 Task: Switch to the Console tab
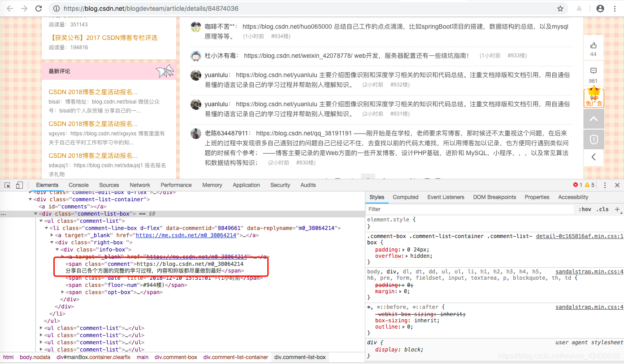pyautogui.click(x=78, y=185)
